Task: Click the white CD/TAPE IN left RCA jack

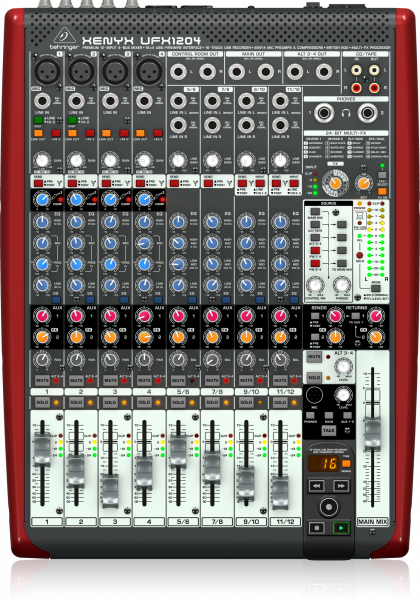Action: point(356,70)
